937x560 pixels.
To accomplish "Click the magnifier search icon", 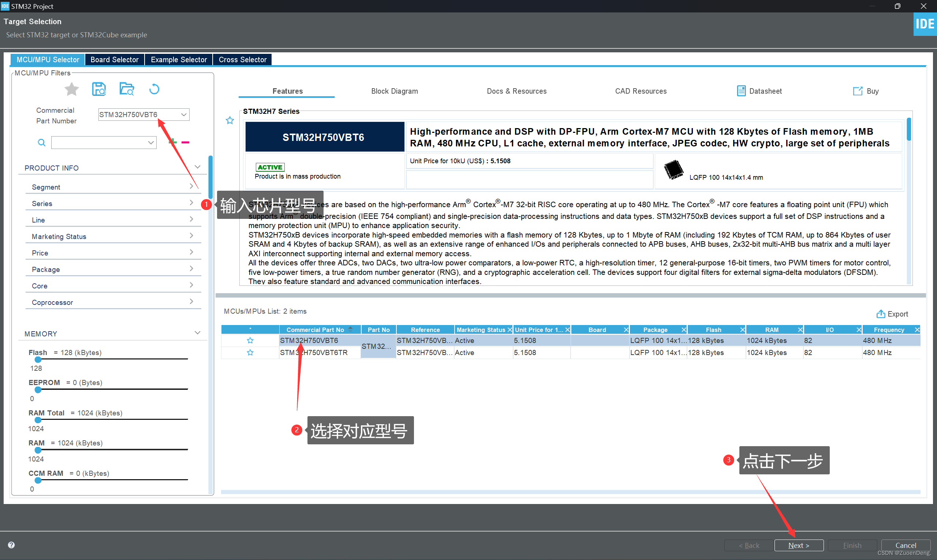I will coord(41,143).
